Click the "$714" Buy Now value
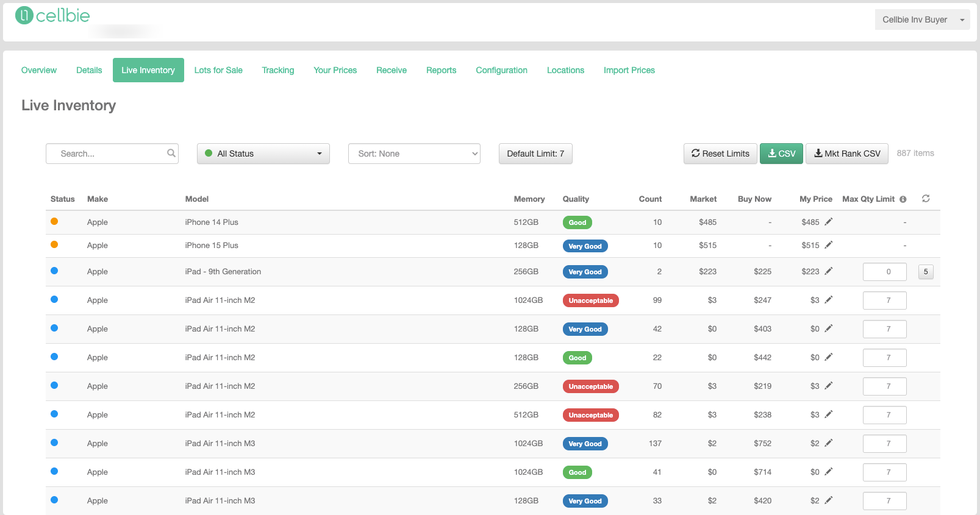980x515 pixels. click(x=762, y=472)
